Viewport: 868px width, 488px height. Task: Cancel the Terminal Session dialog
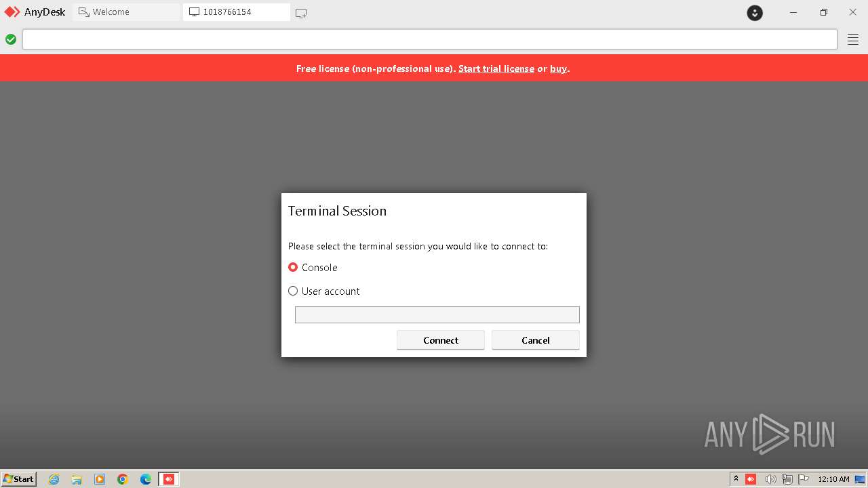pyautogui.click(x=536, y=340)
